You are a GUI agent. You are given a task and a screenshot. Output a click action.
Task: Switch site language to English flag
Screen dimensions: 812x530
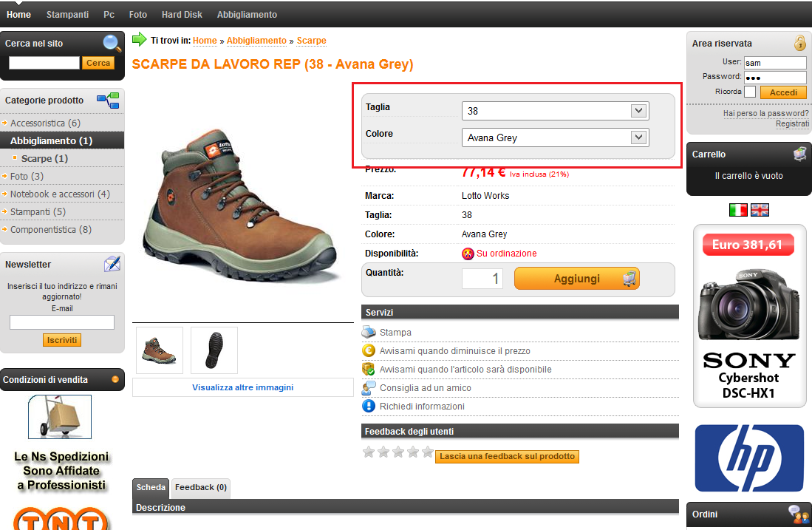click(x=760, y=210)
